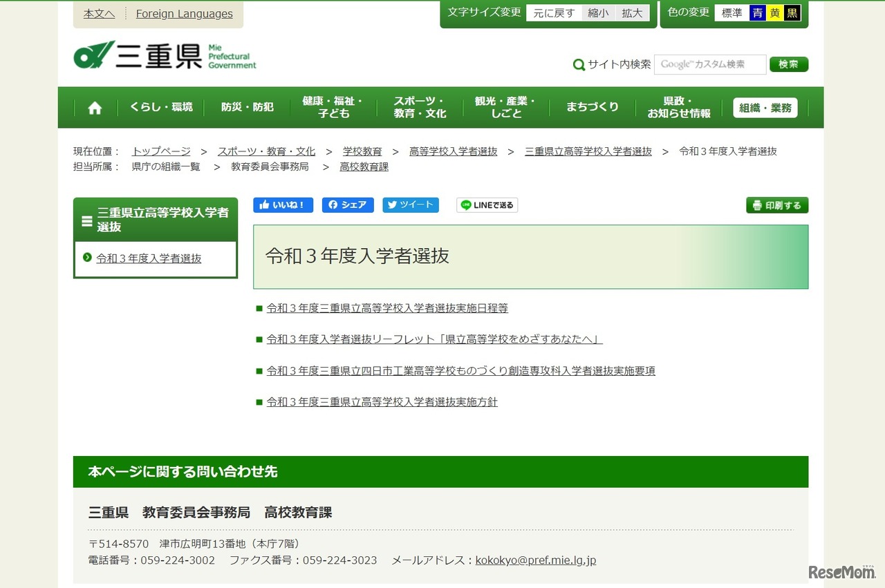Select the 黄 yellow color swatch
The height and width of the screenshot is (588, 885).
[x=776, y=12]
